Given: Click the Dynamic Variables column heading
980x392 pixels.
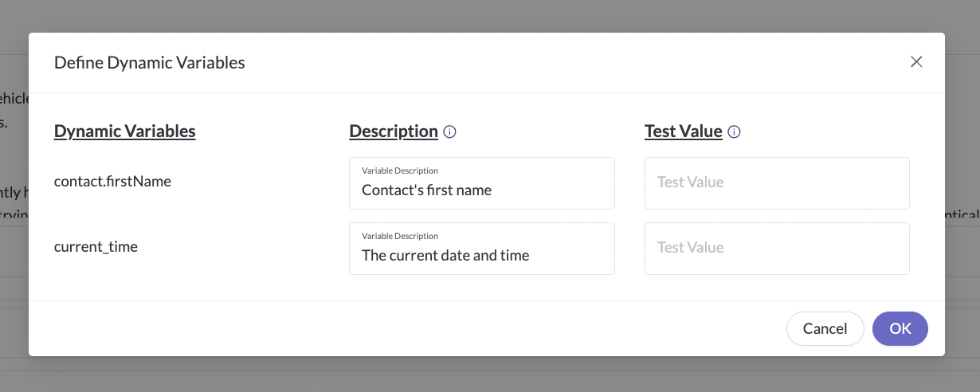Looking at the screenshot, I should pyautogui.click(x=125, y=131).
